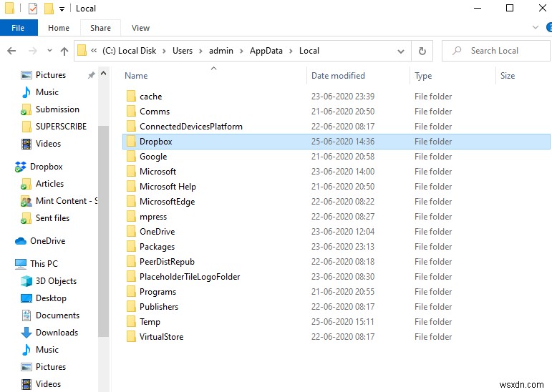Screen dimensions: 552x392
Task: Expand chevron after AppData breadcrumb
Action: pos(291,51)
